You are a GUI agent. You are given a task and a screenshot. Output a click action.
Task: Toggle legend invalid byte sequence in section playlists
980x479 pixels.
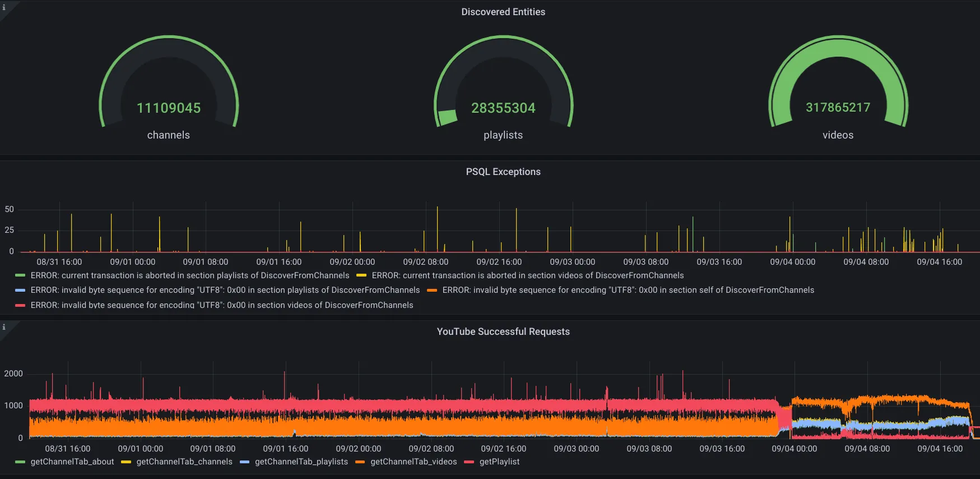click(225, 290)
